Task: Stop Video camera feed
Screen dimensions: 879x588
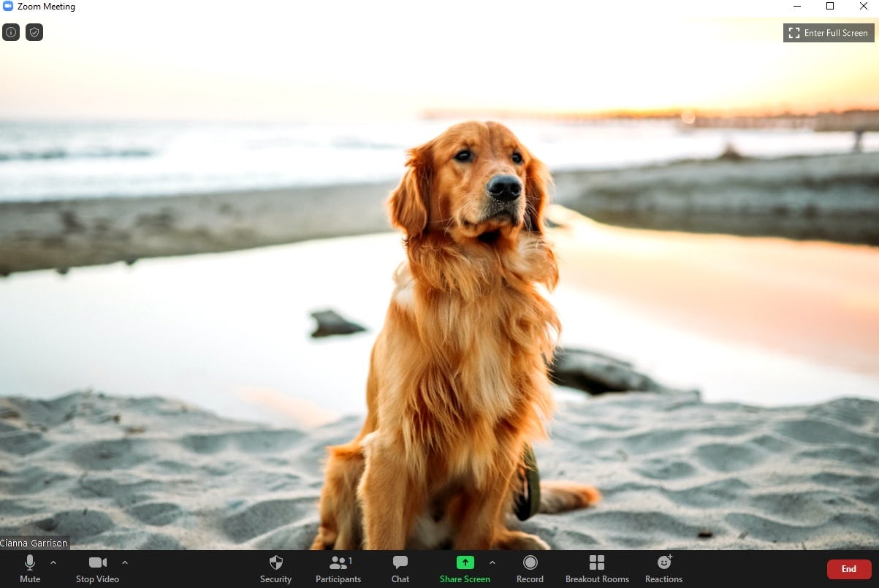Action: [97, 569]
